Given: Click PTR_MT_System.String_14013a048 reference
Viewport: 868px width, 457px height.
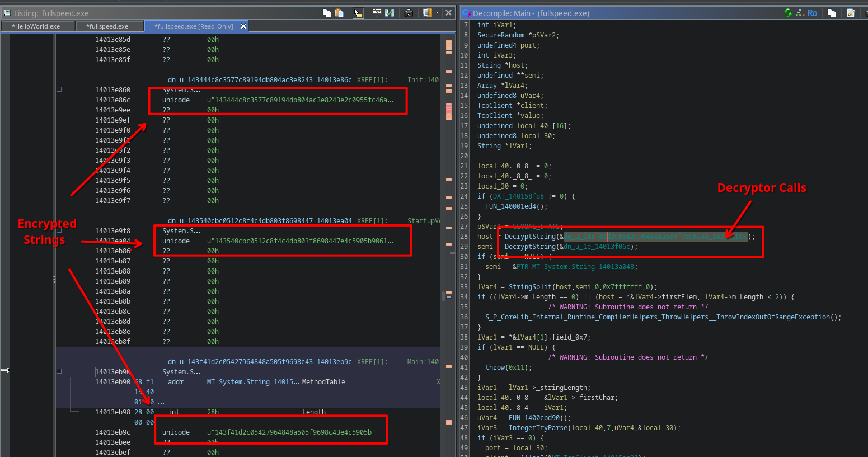Looking at the screenshot, I should click(576, 267).
